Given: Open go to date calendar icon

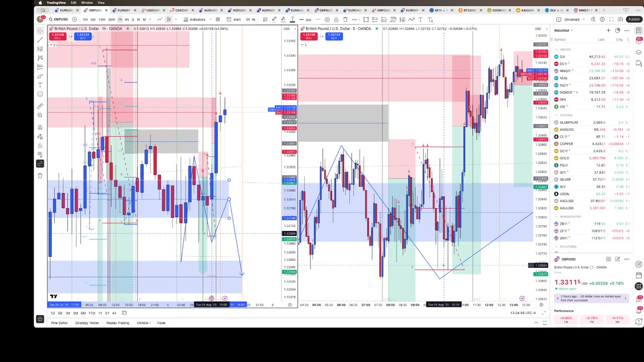Looking at the screenshot, I should click(124, 313).
